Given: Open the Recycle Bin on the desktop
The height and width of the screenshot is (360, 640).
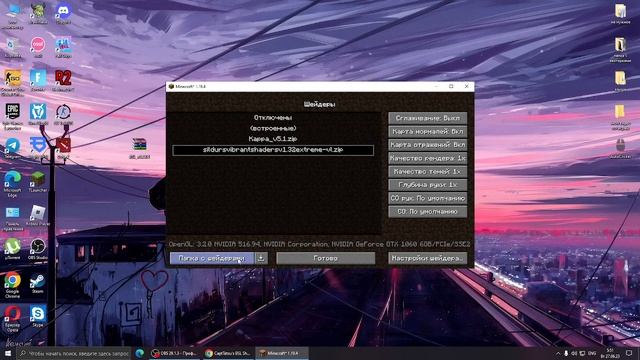Looking at the screenshot, I should click(x=13, y=48).
